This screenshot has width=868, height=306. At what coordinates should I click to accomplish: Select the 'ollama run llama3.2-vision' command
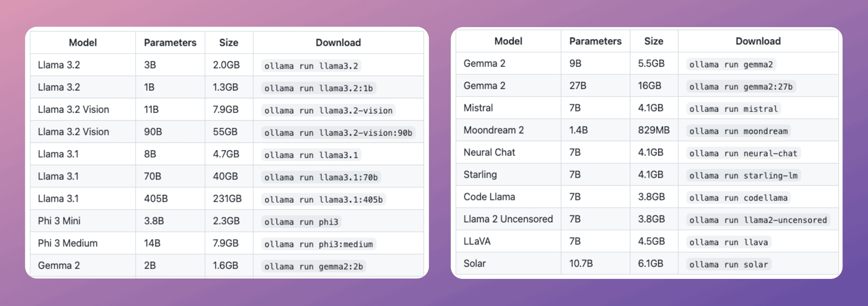click(329, 110)
